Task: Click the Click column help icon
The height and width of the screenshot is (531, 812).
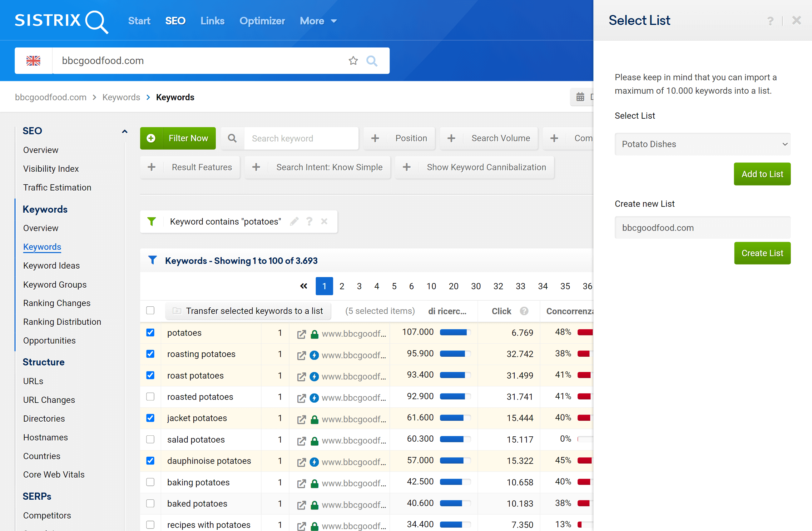Action: (524, 311)
